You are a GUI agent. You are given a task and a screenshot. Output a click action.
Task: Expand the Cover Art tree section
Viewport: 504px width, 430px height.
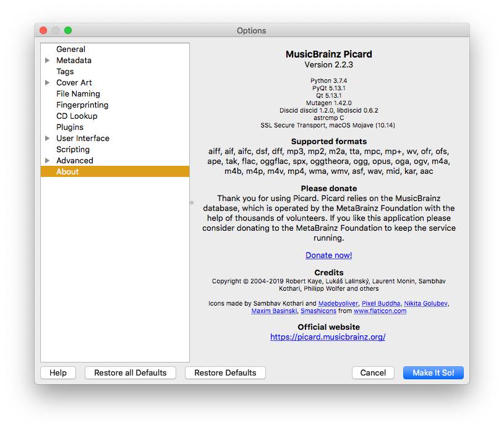[x=47, y=83]
